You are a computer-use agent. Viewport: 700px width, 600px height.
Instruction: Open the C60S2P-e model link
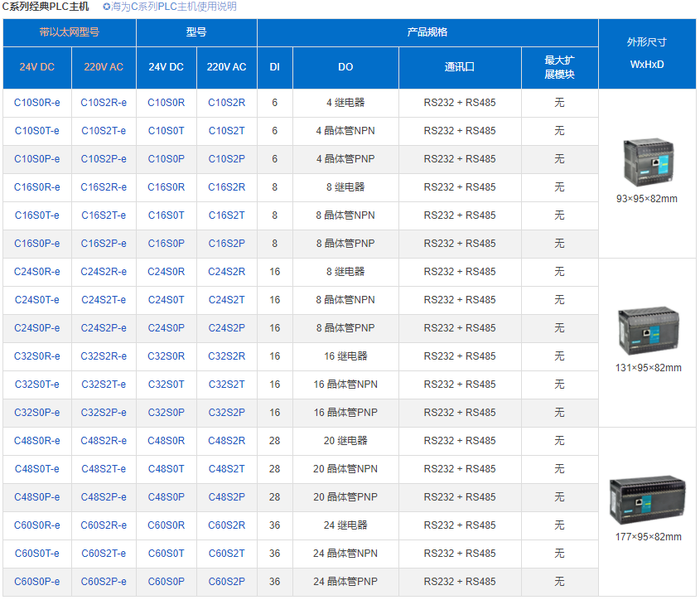pyautogui.click(x=104, y=582)
